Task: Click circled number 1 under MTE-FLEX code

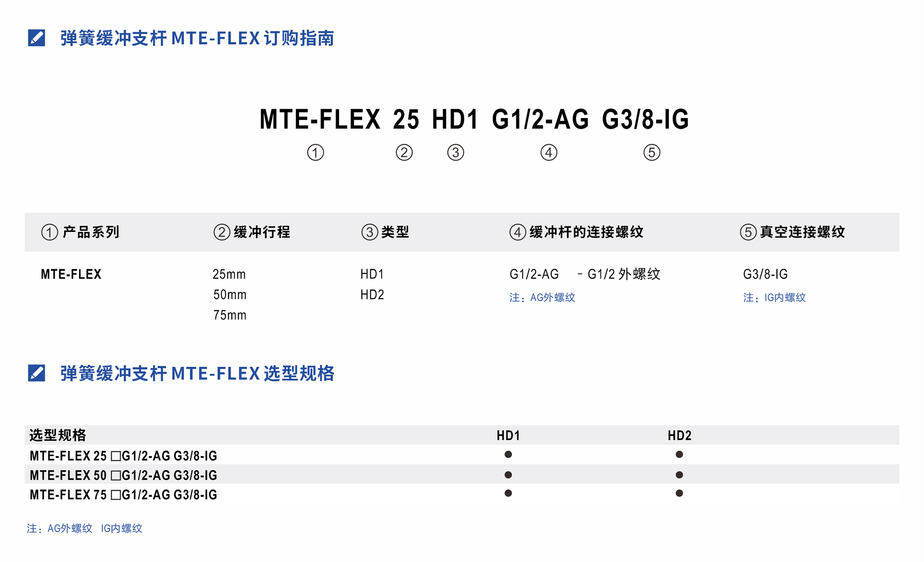Action: [x=315, y=152]
